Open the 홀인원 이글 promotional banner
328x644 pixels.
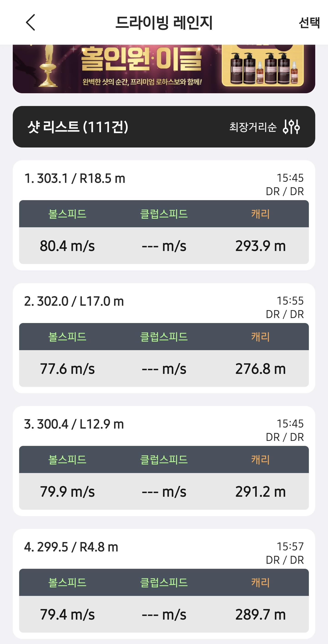pyautogui.click(x=164, y=69)
